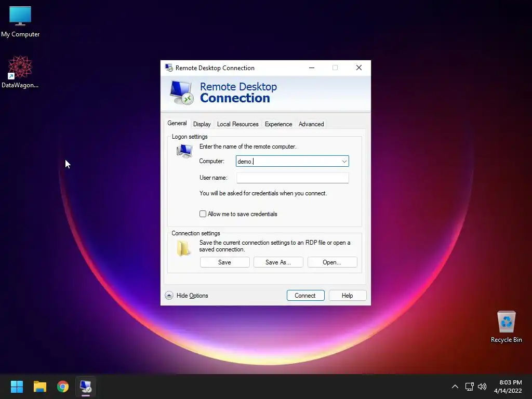Focus the User name field
Image resolution: width=532 pixels, height=399 pixels.
tap(292, 178)
